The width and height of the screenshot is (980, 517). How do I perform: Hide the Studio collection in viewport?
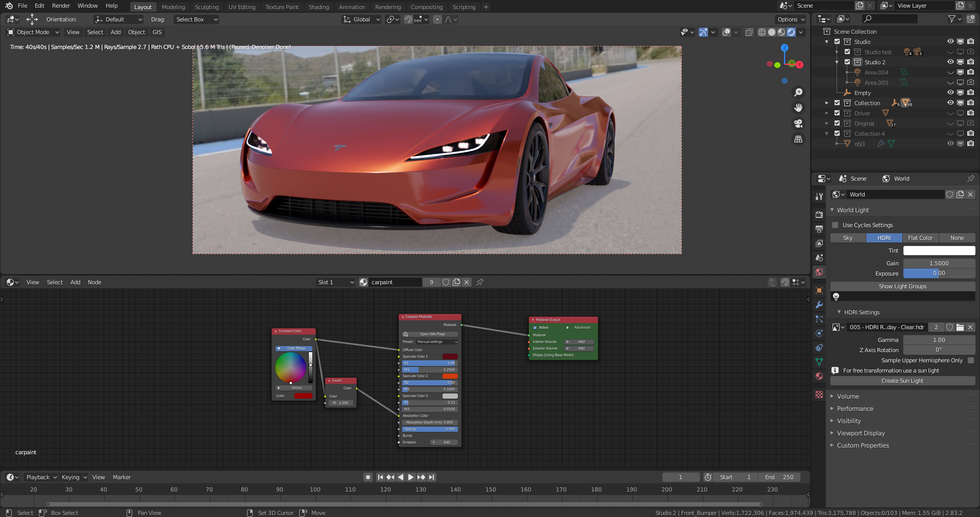point(950,42)
